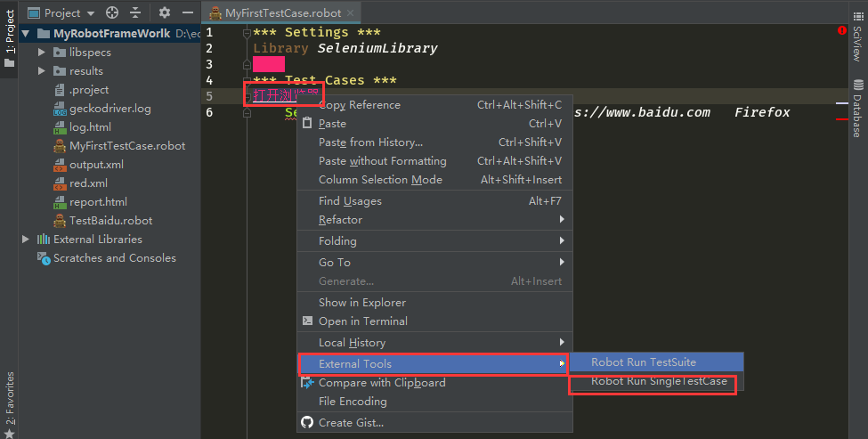868x439 pixels.
Task: Click the locate/scroll-from-source target icon
Action: [x=112, y=12]
